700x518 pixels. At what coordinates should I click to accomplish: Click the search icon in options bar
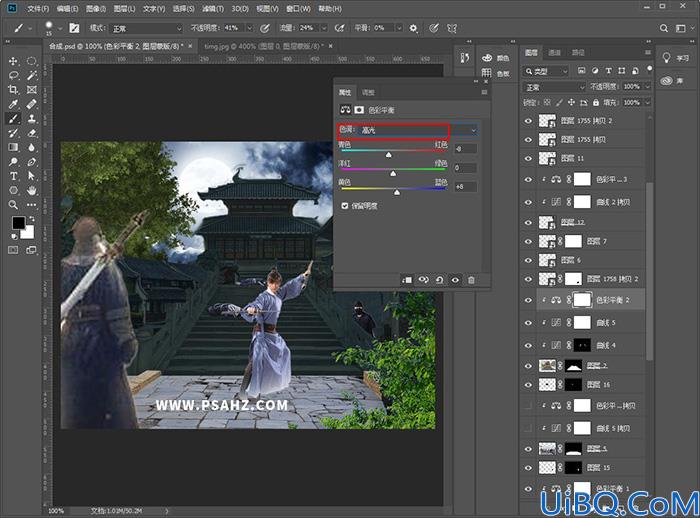tap(664, 28)
